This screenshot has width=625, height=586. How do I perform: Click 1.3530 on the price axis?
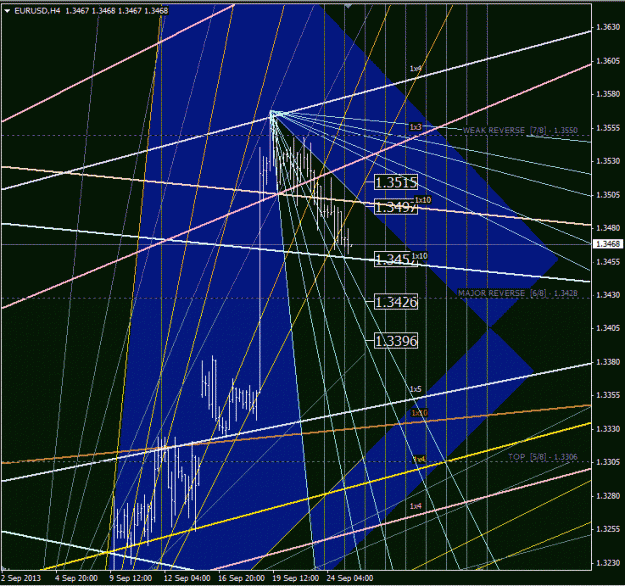[608, 161]
